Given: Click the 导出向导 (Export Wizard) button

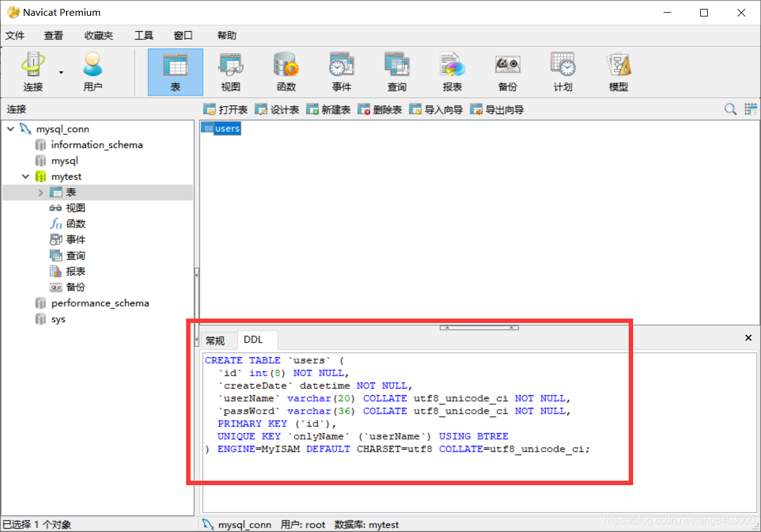Looking at the screenshot, I should pos(497,110).
